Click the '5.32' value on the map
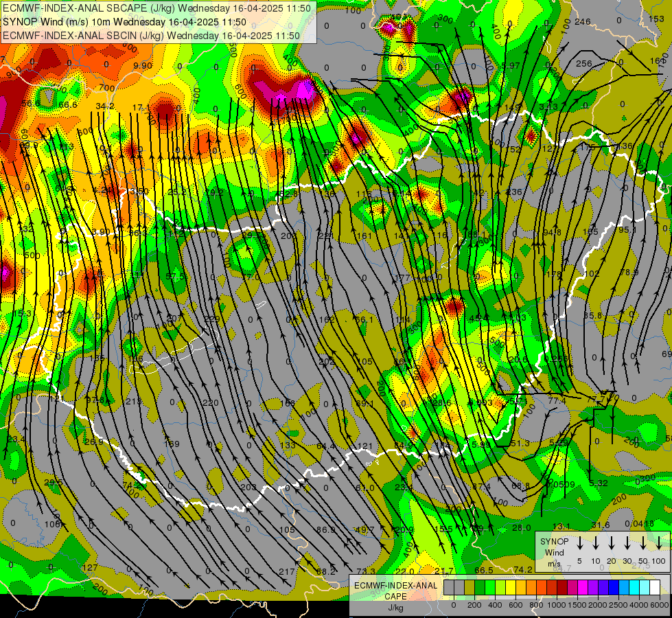Screen dimensions: 672x618 tap(599, 483)
